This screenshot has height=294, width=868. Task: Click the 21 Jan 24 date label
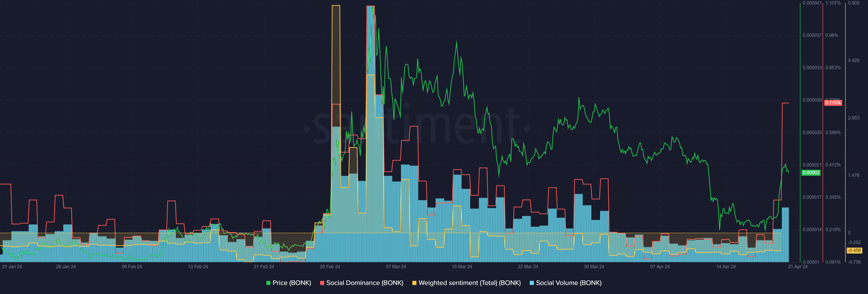[12, 267]
